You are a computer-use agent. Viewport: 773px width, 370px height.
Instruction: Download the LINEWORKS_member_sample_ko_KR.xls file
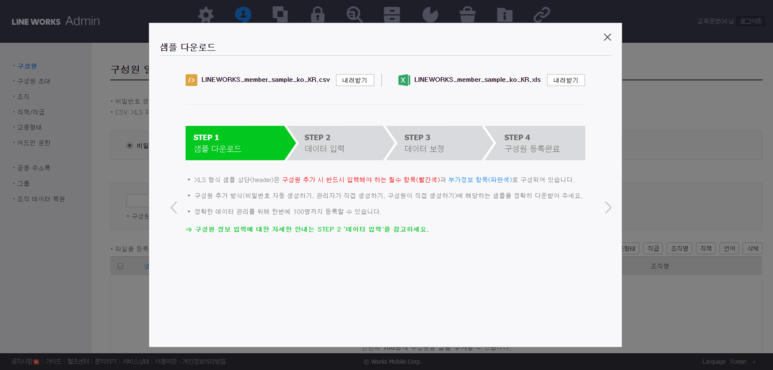[x=566, y=80]
